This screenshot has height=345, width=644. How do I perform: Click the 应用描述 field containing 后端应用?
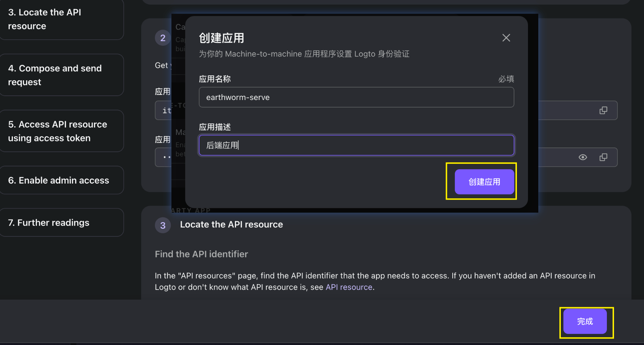356,145
